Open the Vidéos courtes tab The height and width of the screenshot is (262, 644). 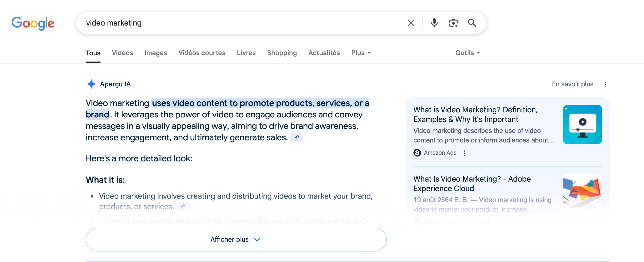point(202,53)
